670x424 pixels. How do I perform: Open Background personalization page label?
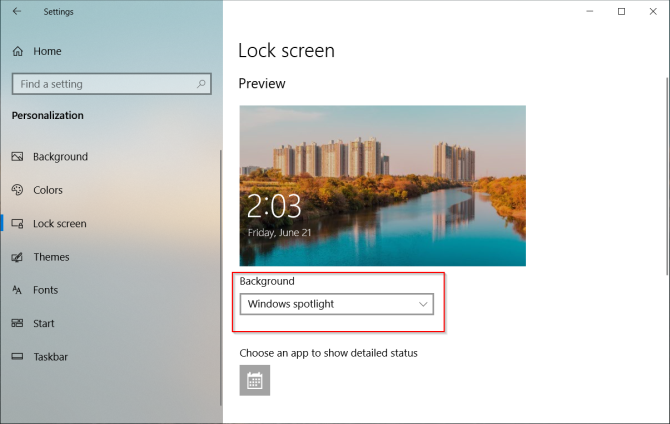pos(61,157)
